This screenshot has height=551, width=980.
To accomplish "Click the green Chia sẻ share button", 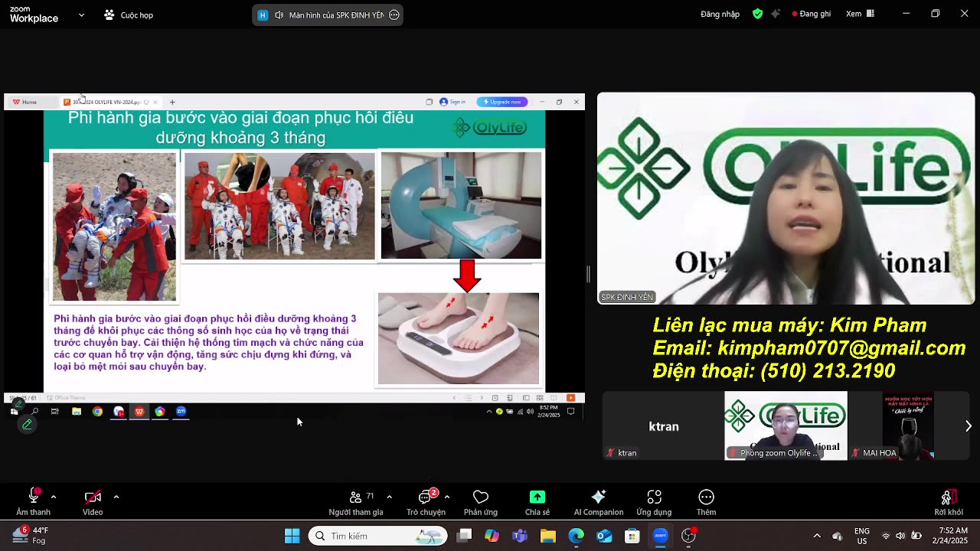I will click(537, 501).
